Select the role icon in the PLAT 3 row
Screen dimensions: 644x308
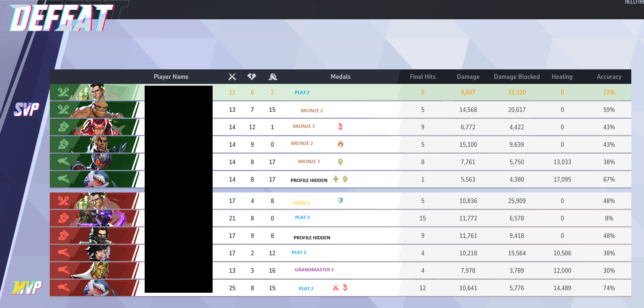(x=63, y=218)
